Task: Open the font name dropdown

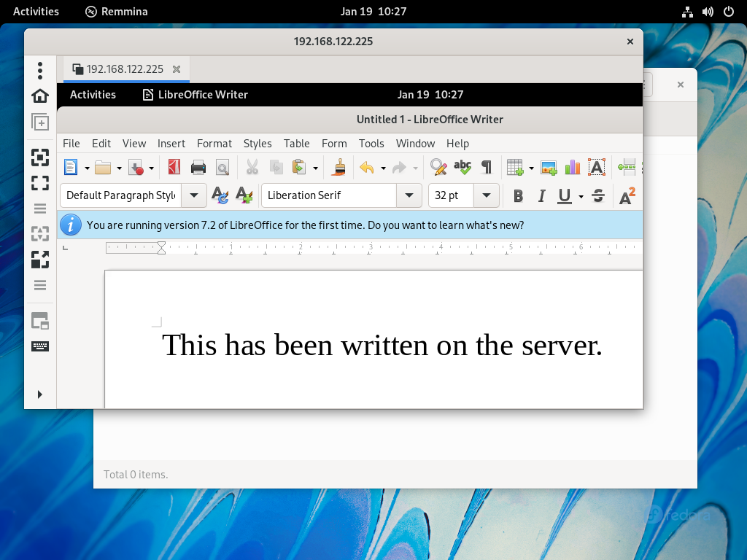Action: [x=409, y=195]
